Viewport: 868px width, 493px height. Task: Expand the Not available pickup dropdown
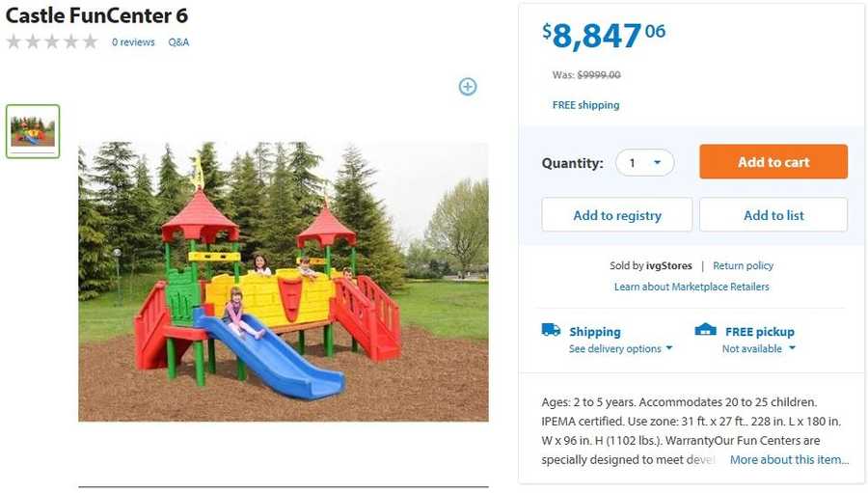[758, 349]
